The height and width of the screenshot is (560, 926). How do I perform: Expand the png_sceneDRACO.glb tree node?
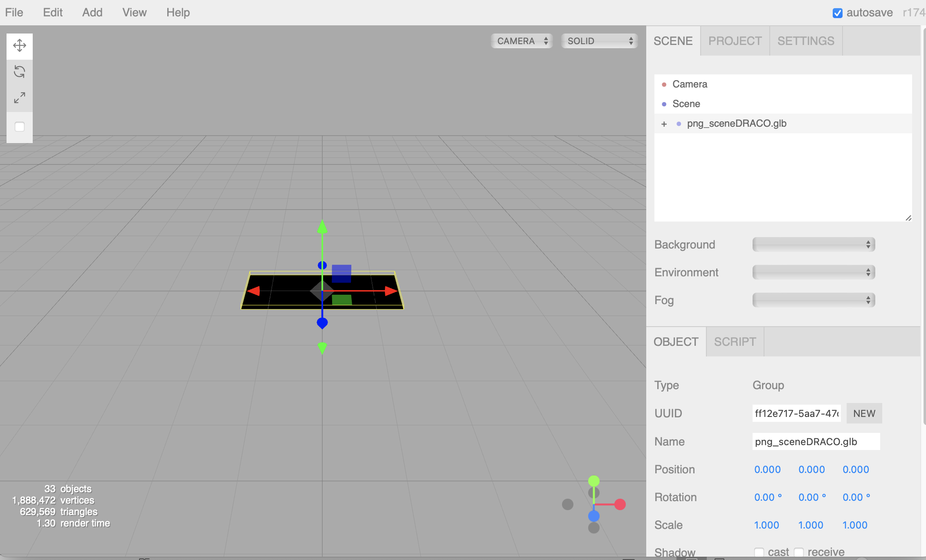[x=664, y=124]
